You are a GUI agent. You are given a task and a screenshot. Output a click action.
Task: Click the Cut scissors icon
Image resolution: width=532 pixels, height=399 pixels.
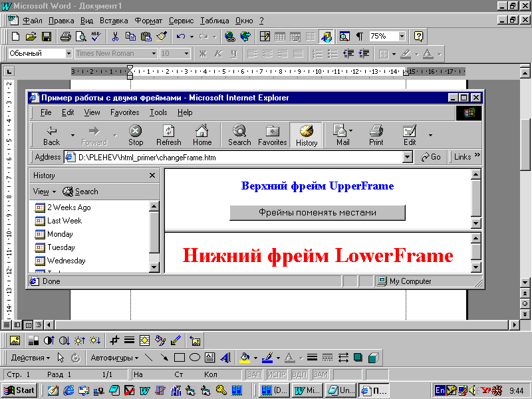coord(115,37)
